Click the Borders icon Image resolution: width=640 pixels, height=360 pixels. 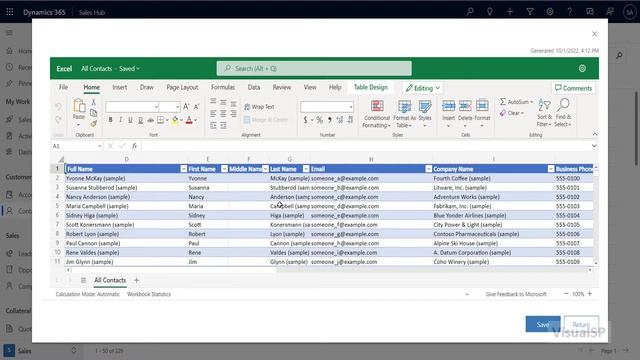coord(161,120)
